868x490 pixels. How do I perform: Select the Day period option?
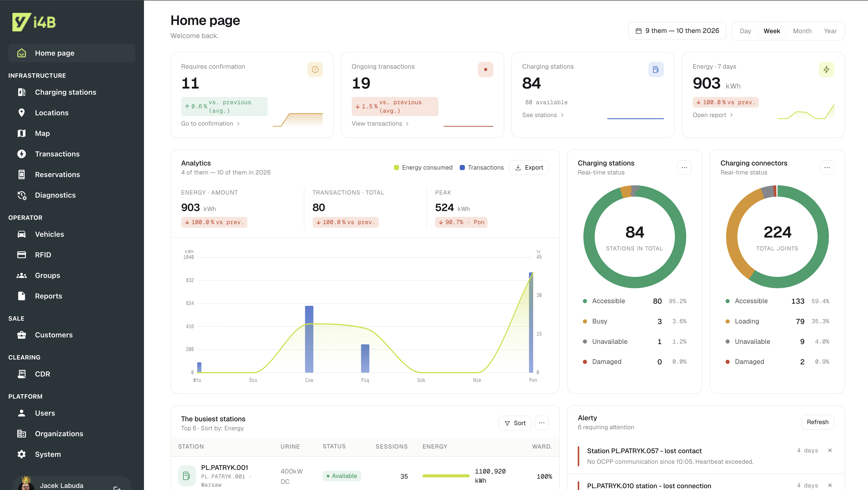tap(745, 31)
